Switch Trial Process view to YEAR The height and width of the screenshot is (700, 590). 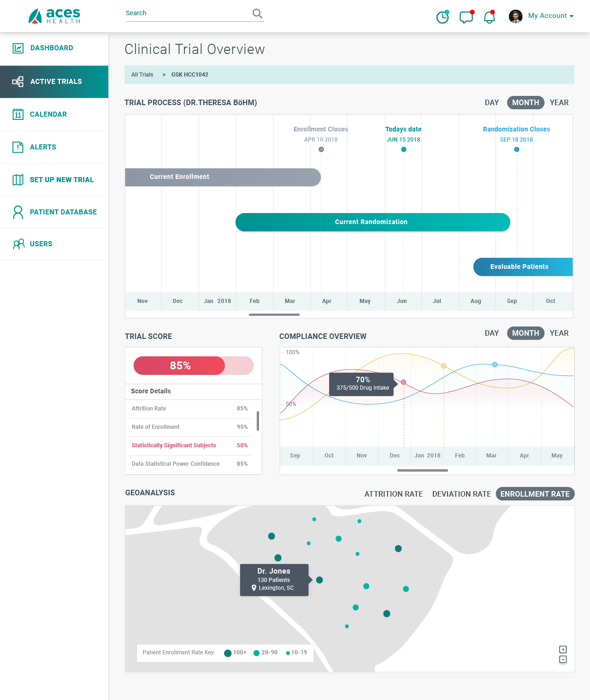point(559,102)
